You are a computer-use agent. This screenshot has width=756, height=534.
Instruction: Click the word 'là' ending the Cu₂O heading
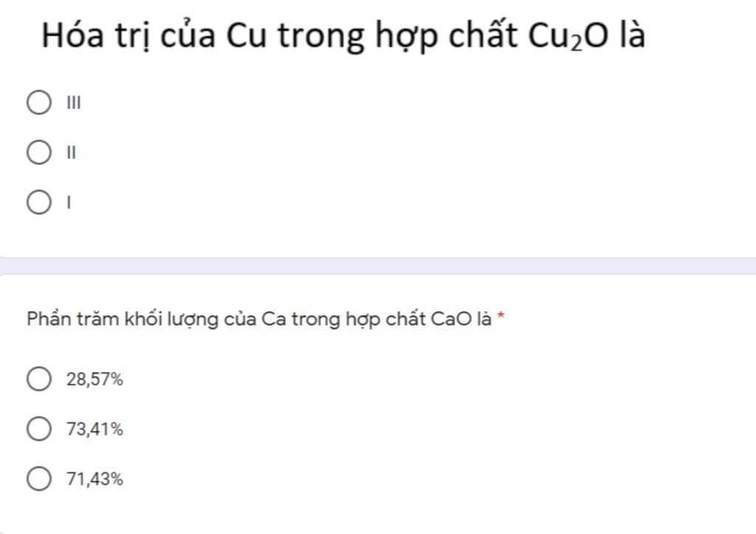click(632, 35)
